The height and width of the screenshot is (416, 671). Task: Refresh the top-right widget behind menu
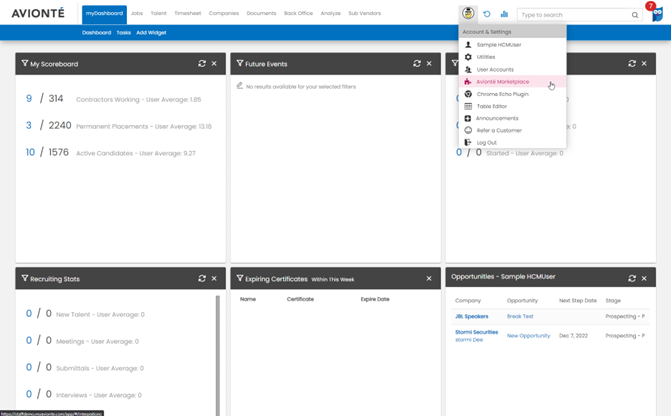pos(632,63)
